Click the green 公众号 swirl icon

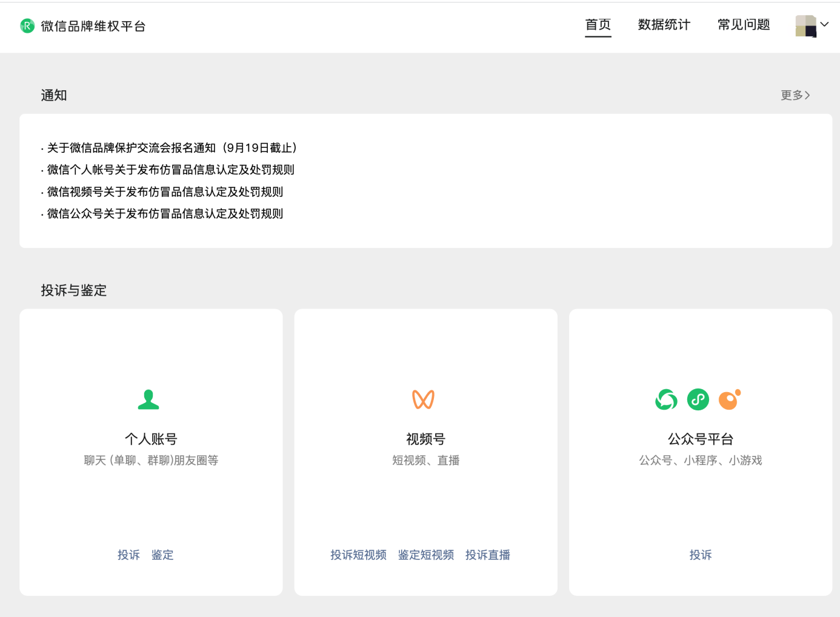point(667,399)
